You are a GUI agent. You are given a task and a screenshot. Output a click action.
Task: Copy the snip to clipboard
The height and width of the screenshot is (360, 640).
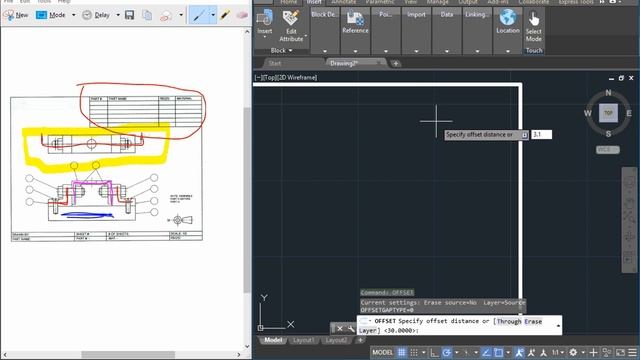(x=147, y=15)
